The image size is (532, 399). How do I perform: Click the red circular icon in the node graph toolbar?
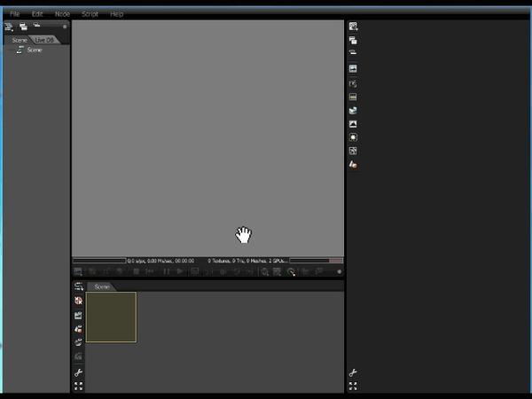[78, 301]
